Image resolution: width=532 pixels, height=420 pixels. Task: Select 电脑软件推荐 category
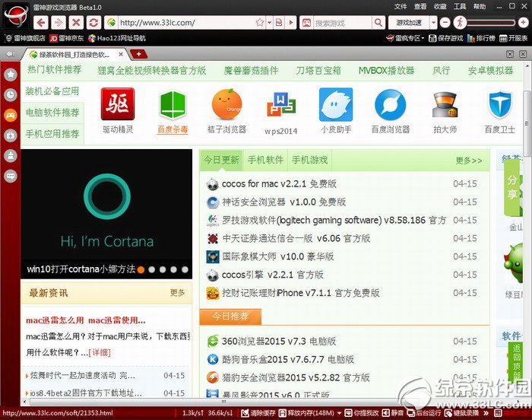[x=52, y=113]
